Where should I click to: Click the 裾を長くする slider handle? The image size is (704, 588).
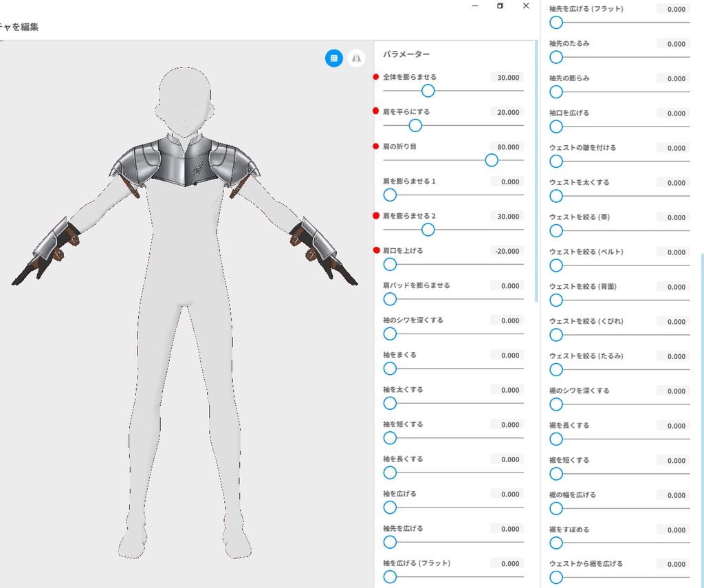pyautogui.click(x=556, y=439)
